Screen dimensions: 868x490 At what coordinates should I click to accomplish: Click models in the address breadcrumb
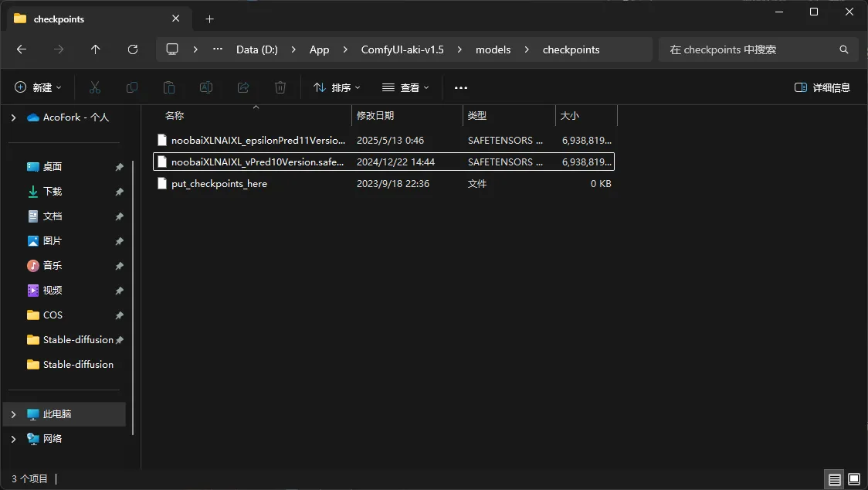point(493,49)
